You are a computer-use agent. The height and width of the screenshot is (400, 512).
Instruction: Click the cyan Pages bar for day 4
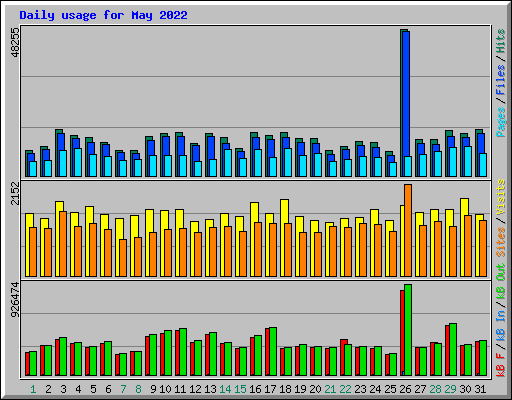pos(78,162)
